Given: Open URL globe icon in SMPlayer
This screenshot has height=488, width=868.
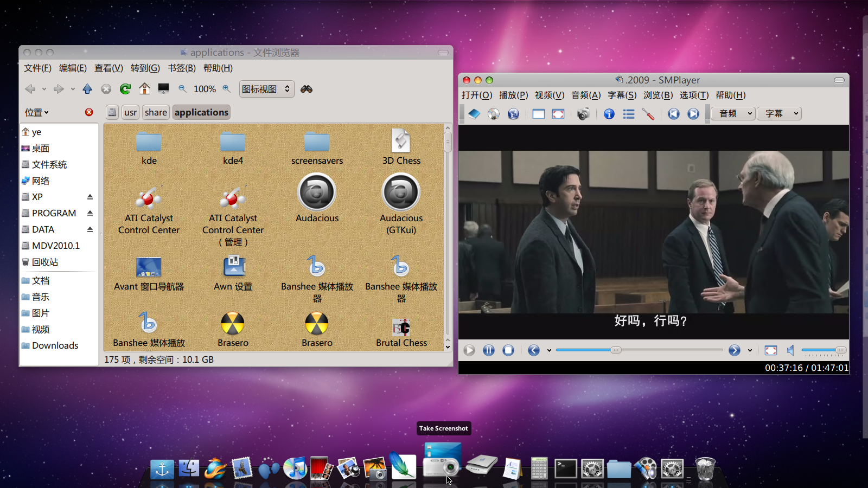Looking at the screenshot, I should (x=513, y=114).
